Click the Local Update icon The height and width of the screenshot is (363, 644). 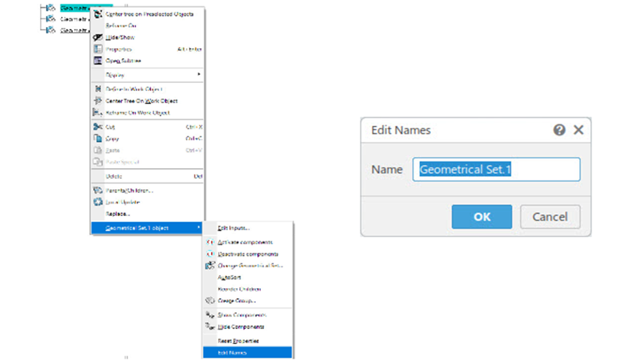pos(97,202)
